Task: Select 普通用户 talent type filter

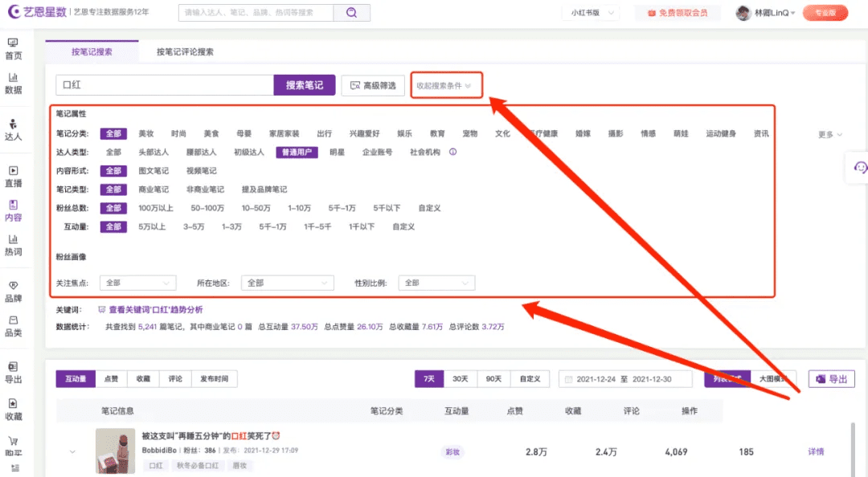Action: (297, 153)
